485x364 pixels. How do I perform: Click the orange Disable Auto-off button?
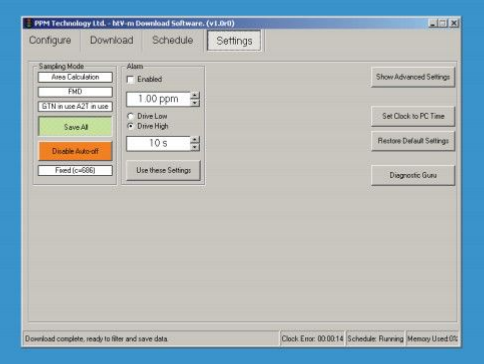tap(75, 151)
